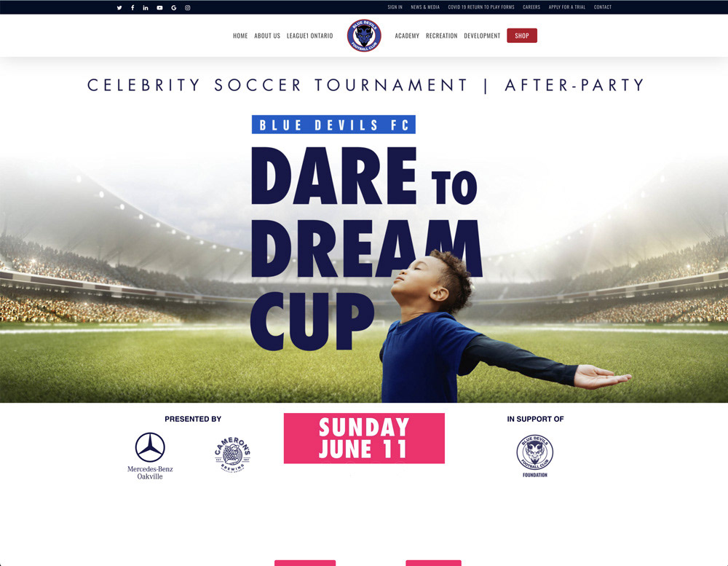Click the Mercedes-Benz Oakville sponsor logo

pos(150,456)
